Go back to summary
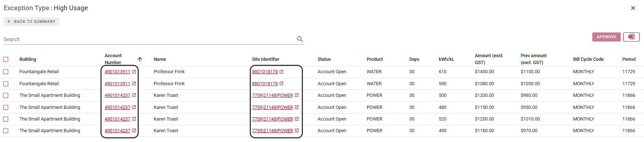 (31, 21)
